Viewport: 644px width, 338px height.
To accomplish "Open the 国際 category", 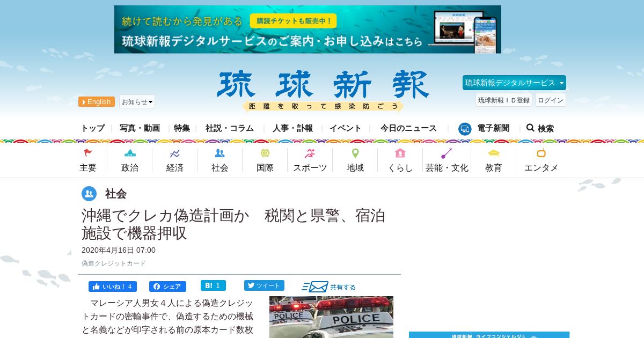I will [265, 168].
